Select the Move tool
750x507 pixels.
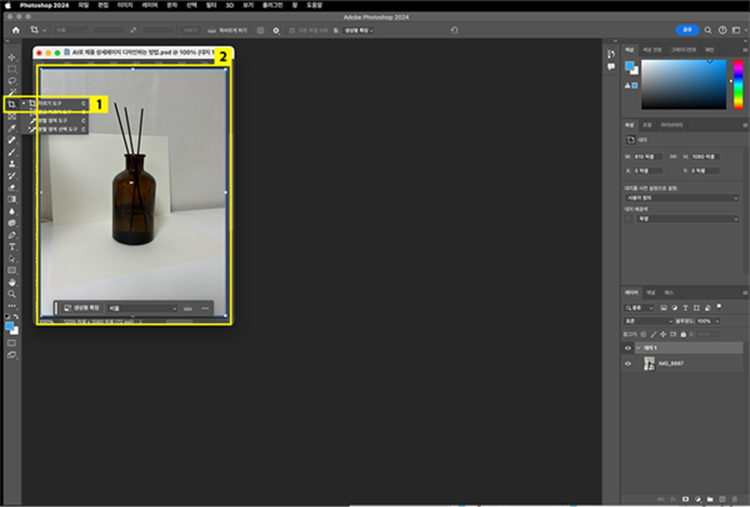(12, 56)
